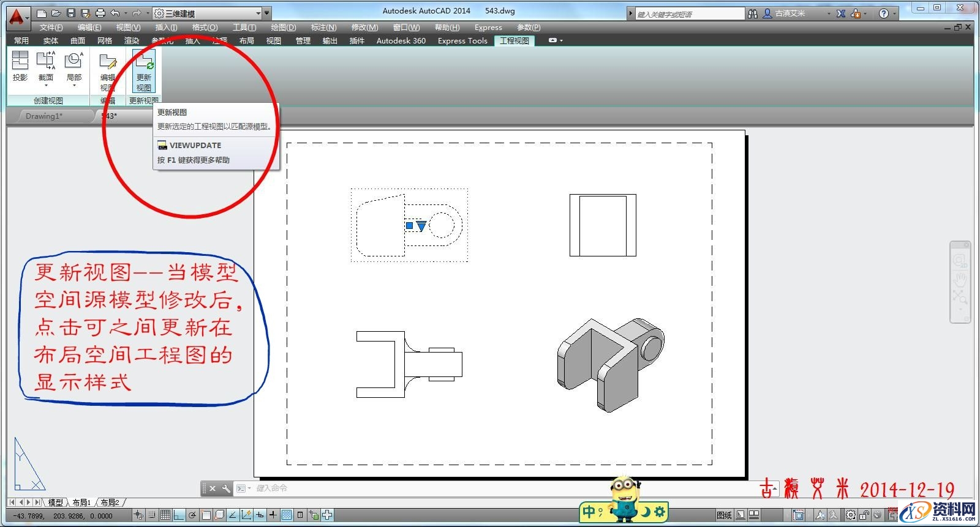Toggle ortho mode in status bar
This screenshot has height=527, width=980.
[178, 515]
